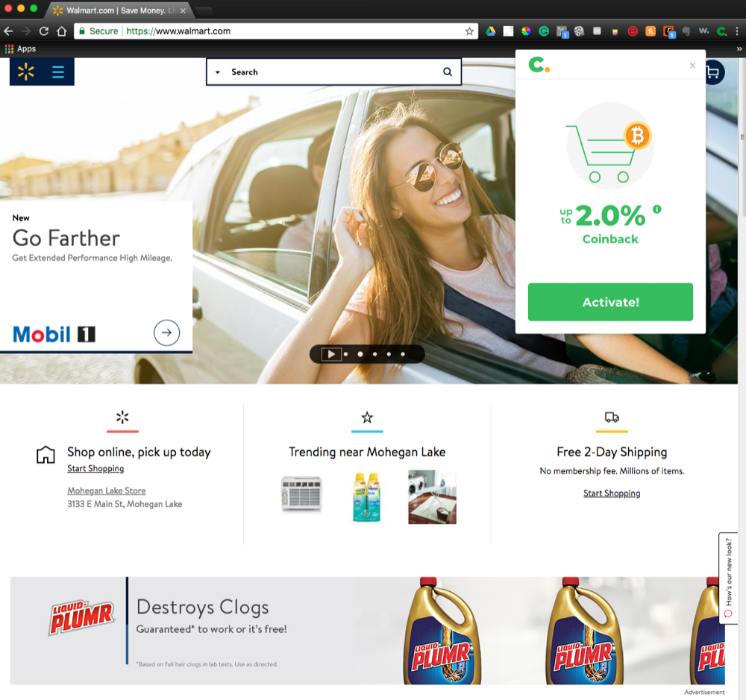746x700 pixels.
Task: Click the Mobil 1 arrow button
Action: point(166,332)
